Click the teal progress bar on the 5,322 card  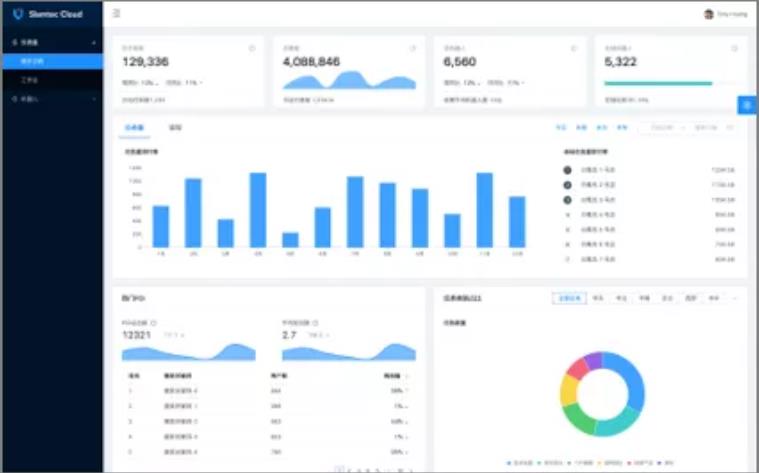coord(658,84)
